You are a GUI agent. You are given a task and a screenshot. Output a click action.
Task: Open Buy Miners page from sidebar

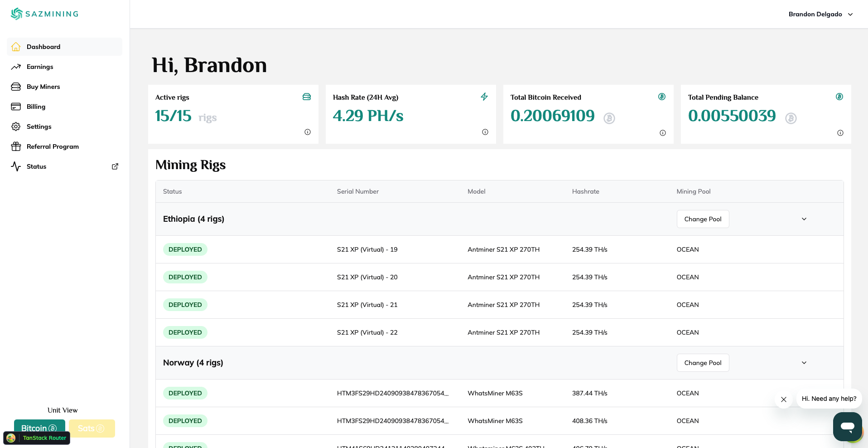(x=43, y=87)
